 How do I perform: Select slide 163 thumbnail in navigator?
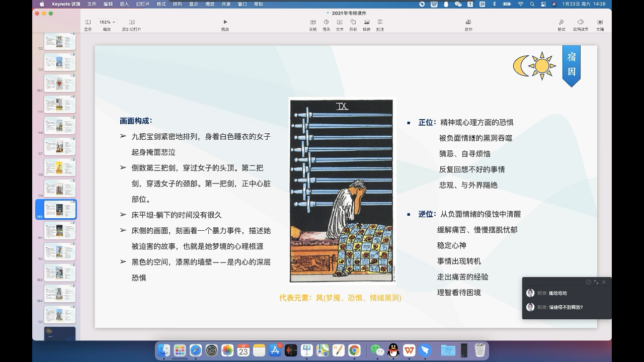tap(60, 273)
